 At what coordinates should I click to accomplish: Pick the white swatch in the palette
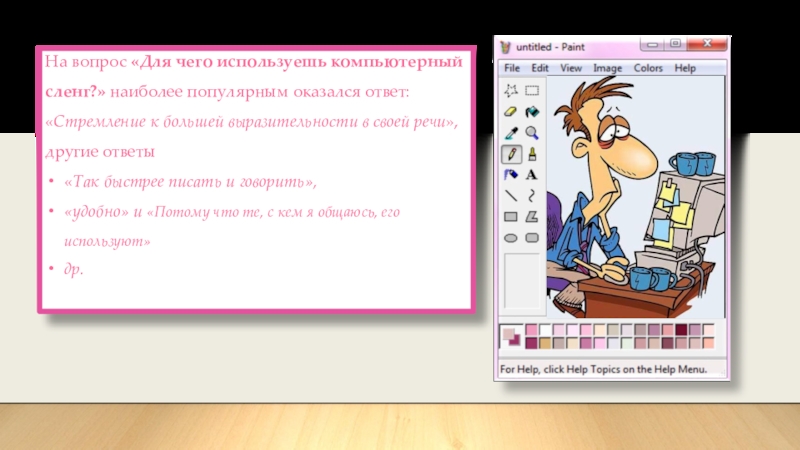pos(545,330)
